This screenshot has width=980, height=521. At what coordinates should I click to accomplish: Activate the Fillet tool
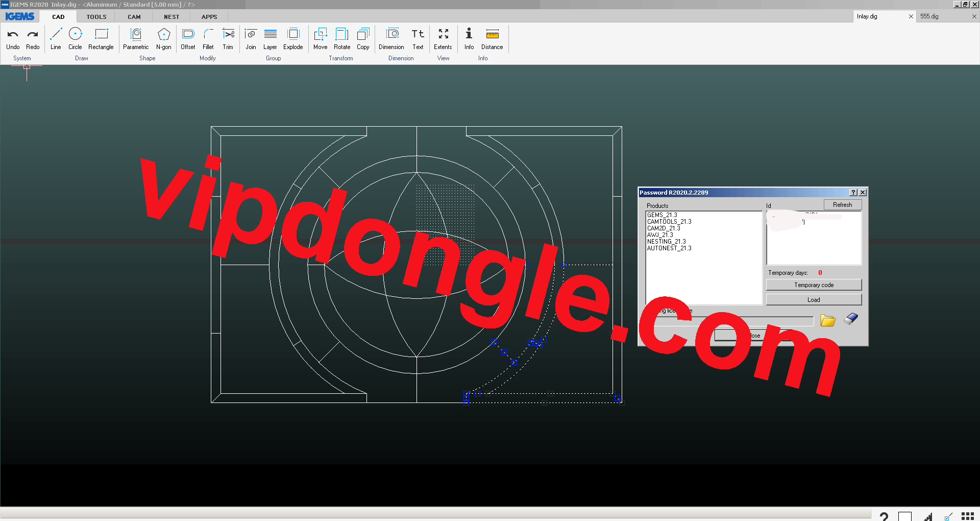tap(208, 39)
